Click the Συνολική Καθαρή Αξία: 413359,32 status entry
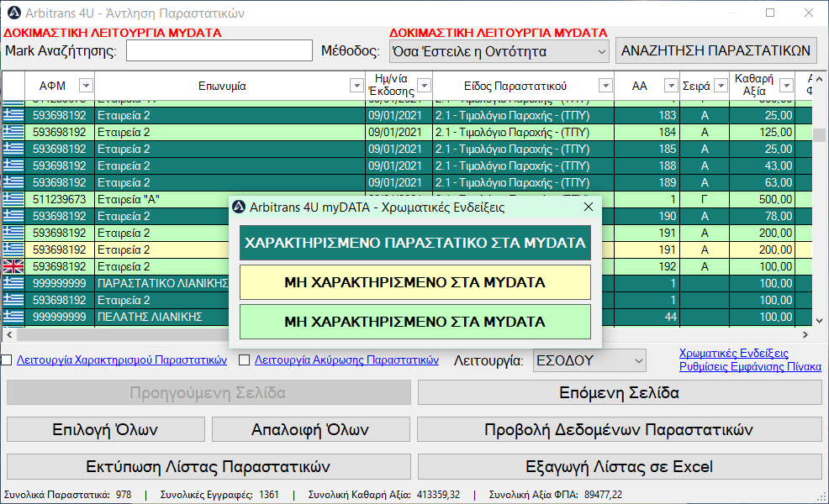The height and width of the screenshot is (504, 829). point(384,495)
